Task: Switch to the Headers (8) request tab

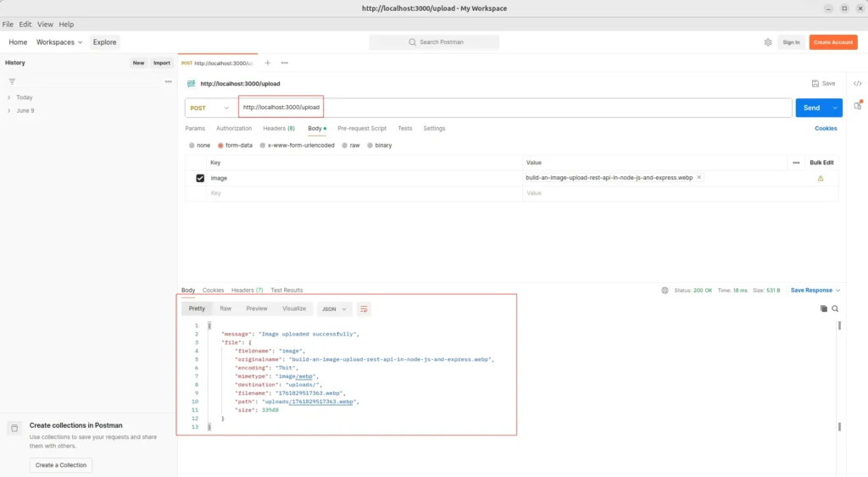Action: pyautogui.click(x=279, y=129)
